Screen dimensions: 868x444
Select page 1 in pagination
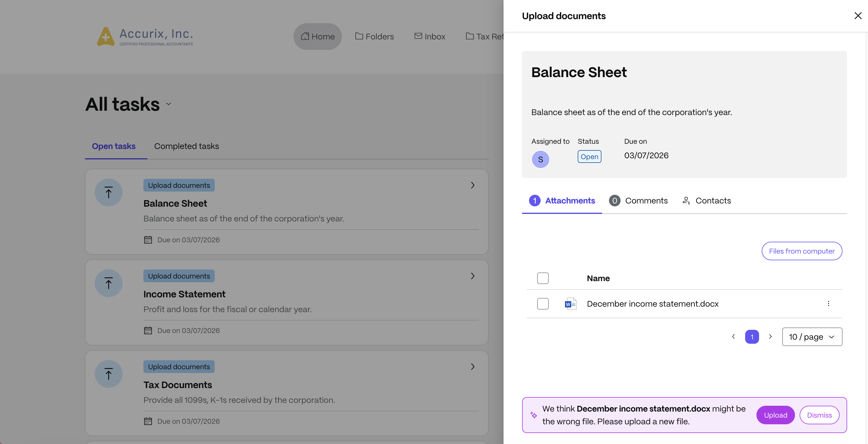click(752, 337)
